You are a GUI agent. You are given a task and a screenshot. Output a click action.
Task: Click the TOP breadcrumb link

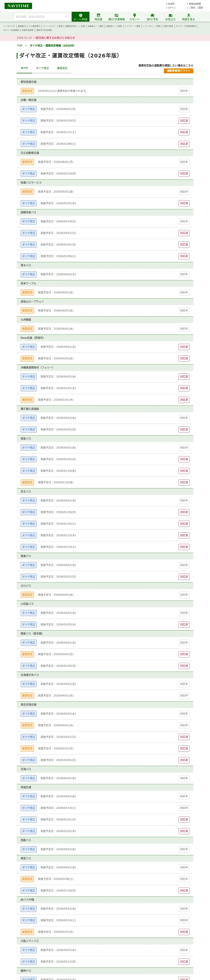[x=19, y=46]
